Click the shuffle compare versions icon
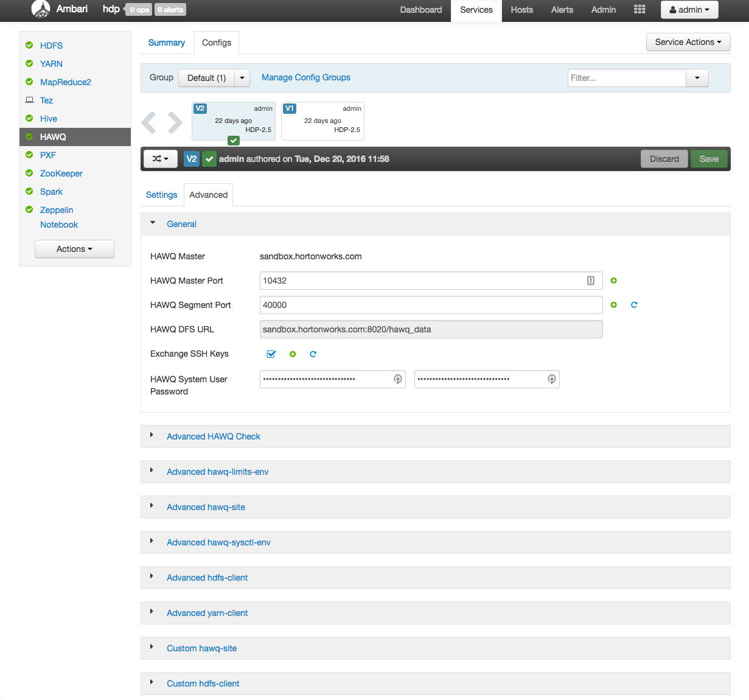This screenshot has width=749, height=700. click(x=160, y=159)
